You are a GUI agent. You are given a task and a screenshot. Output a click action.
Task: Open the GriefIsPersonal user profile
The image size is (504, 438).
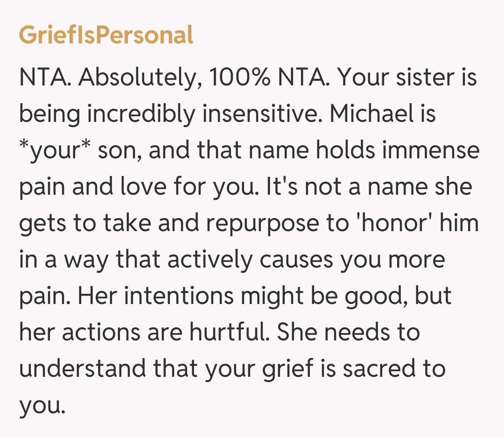106,35
